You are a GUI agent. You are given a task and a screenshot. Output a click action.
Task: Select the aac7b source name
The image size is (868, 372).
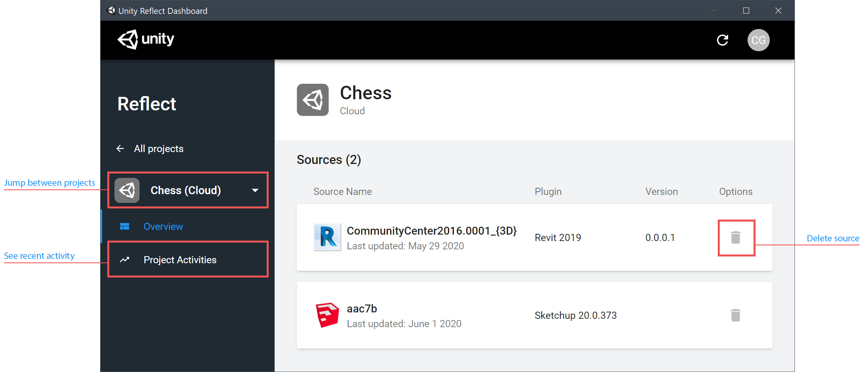[362, 308]
